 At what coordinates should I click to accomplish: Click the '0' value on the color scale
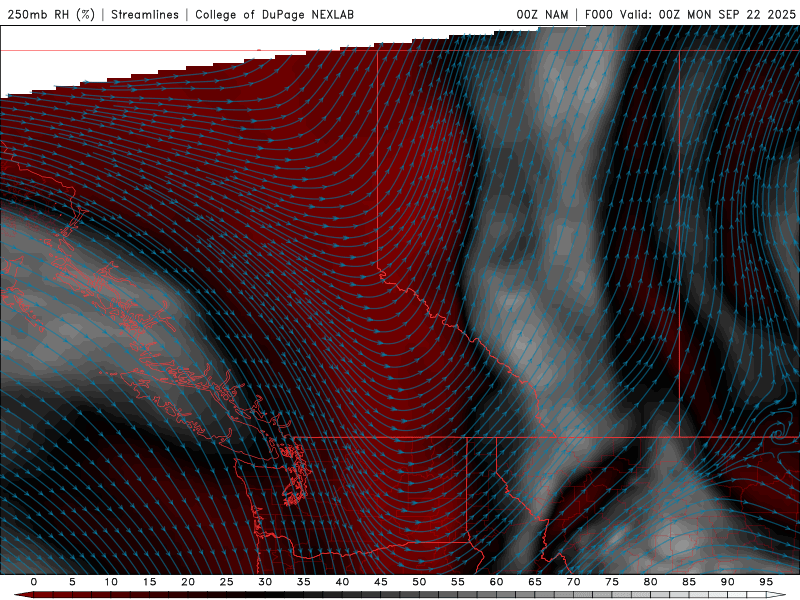(34, 582)
